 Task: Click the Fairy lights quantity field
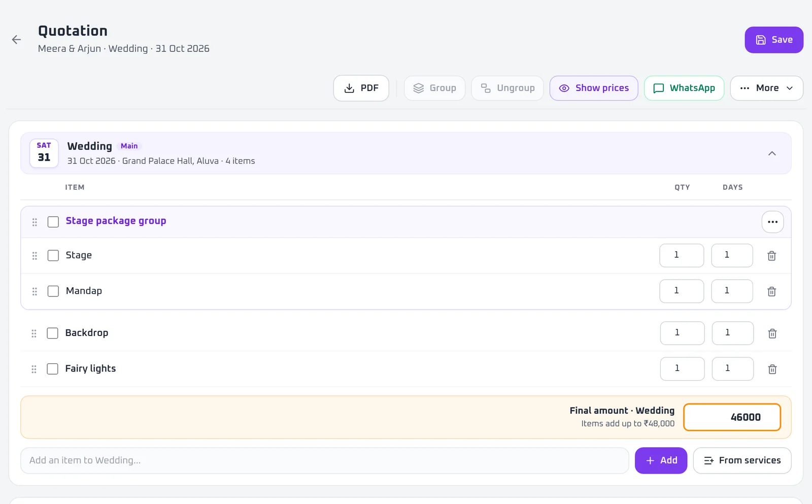pyautogui.click(x=682, y=368)
